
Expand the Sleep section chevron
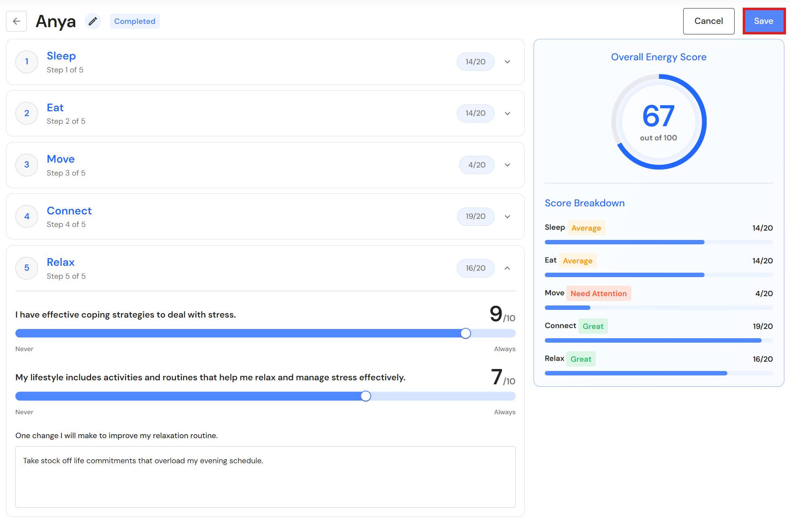[507, 62]
